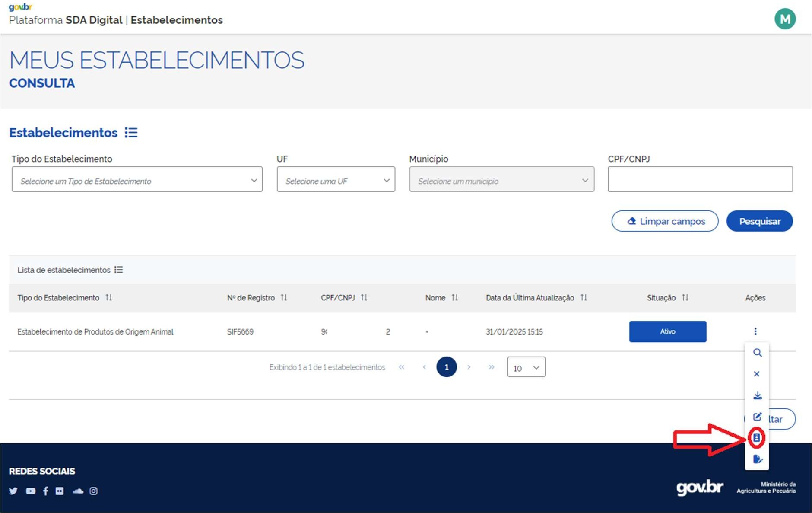The height and width of the screenshot is (513, 812).
Task: Open the Twitter social media icon
Action: pos(13,491)
